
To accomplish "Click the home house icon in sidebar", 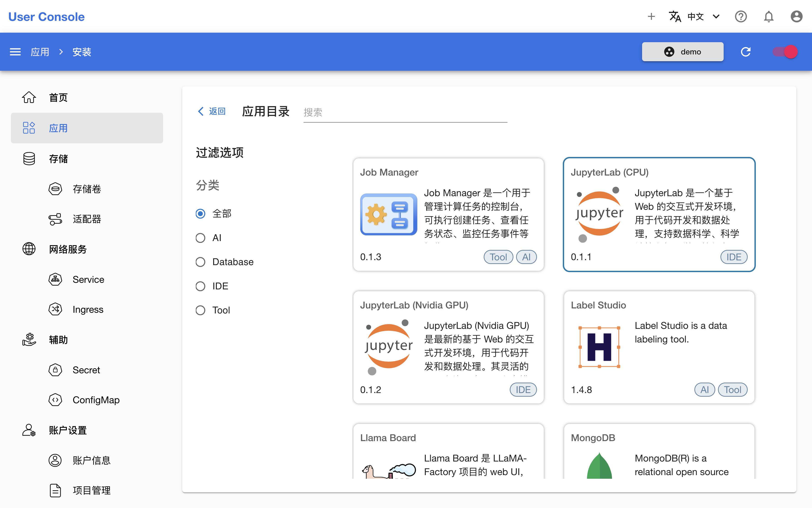I will click(29, 98).
